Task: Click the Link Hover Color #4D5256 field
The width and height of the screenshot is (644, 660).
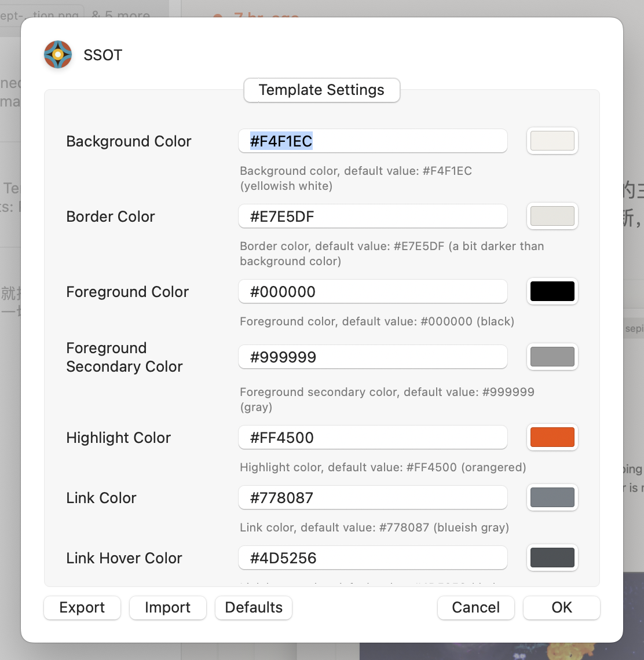Action: [372, 558]
